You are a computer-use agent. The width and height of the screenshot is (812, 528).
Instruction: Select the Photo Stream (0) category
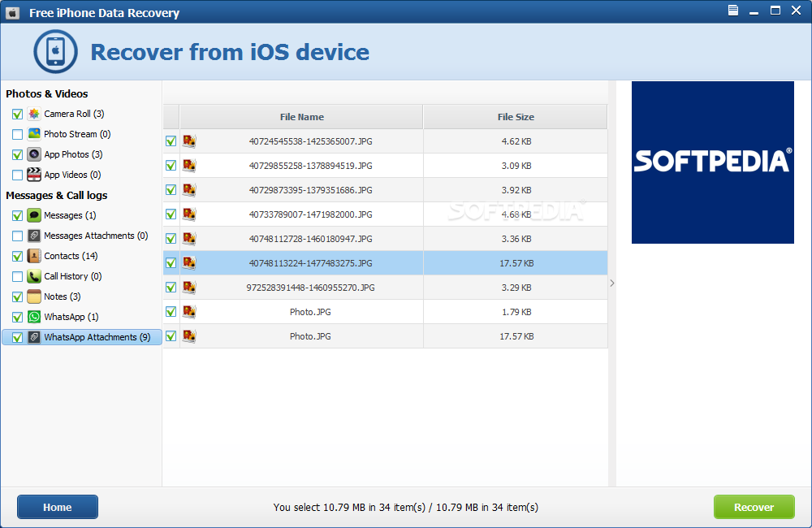pyautogui.click(x=77, y=134)
